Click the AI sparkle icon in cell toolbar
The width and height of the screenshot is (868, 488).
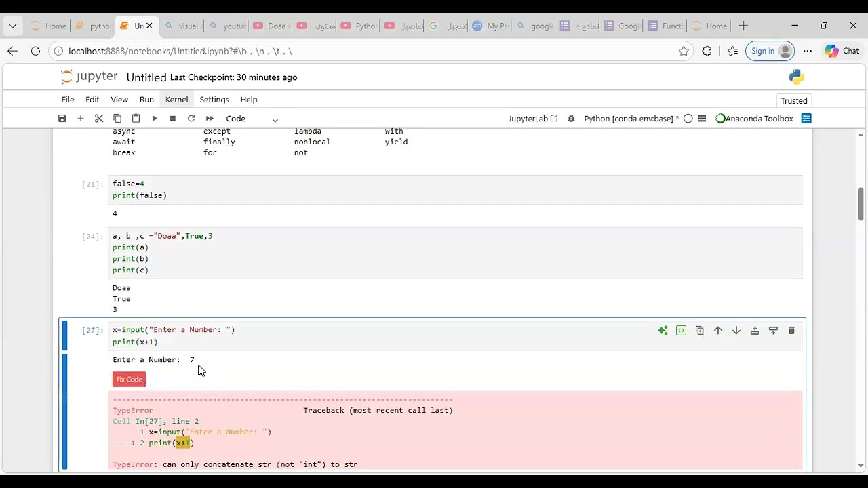pyautogui.click(x=663, y=331)
